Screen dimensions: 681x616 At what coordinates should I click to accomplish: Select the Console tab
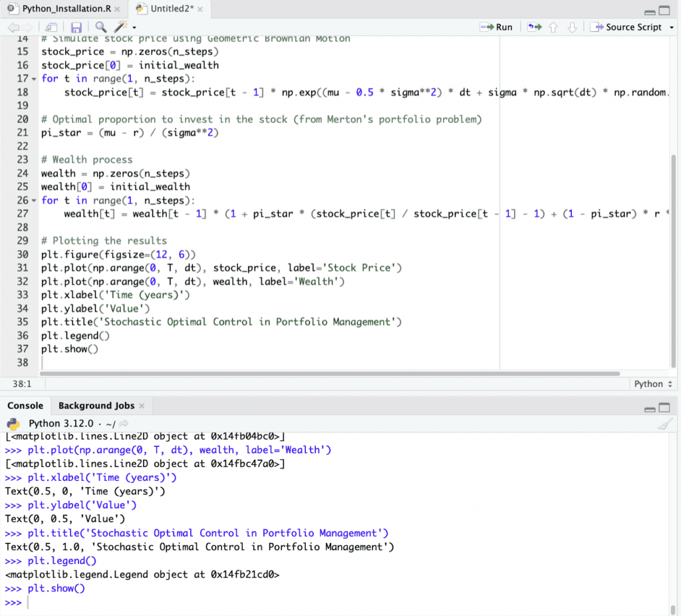coord(25,406)
